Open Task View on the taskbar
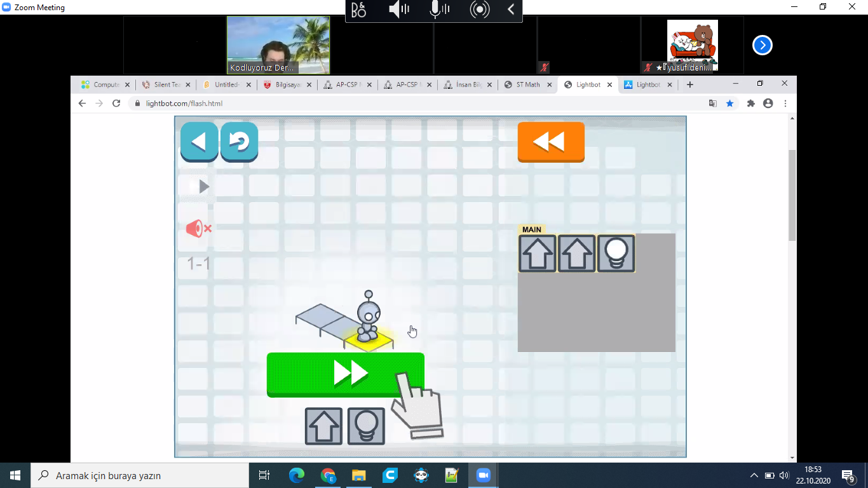868x488 pixels. (x=264, y=475)
